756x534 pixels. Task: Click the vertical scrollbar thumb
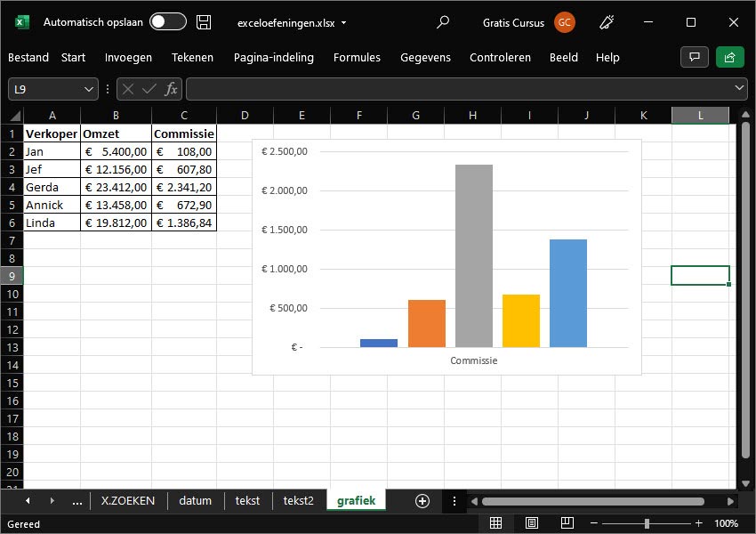[x=745, y=290]
